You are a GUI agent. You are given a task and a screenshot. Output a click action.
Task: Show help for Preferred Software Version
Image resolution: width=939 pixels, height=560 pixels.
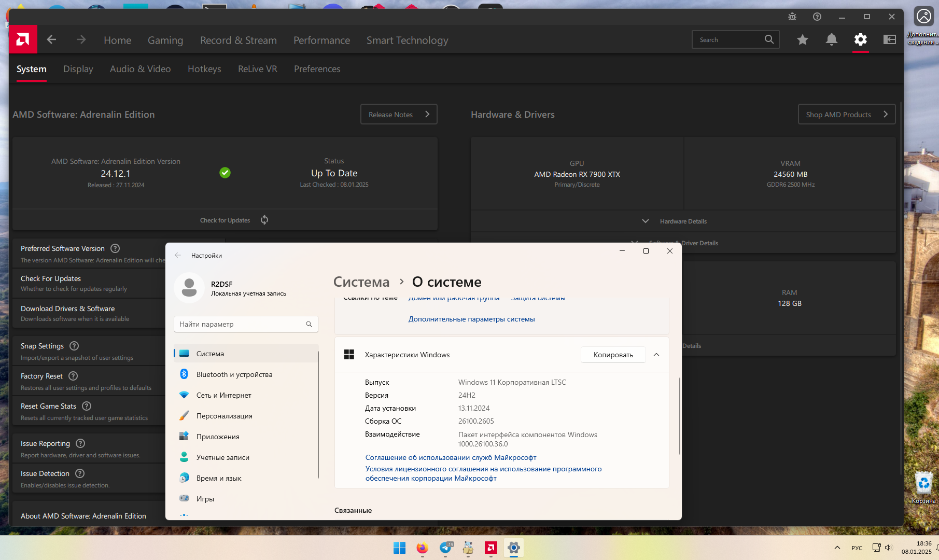pyautogui.click(x=115, y=248)
